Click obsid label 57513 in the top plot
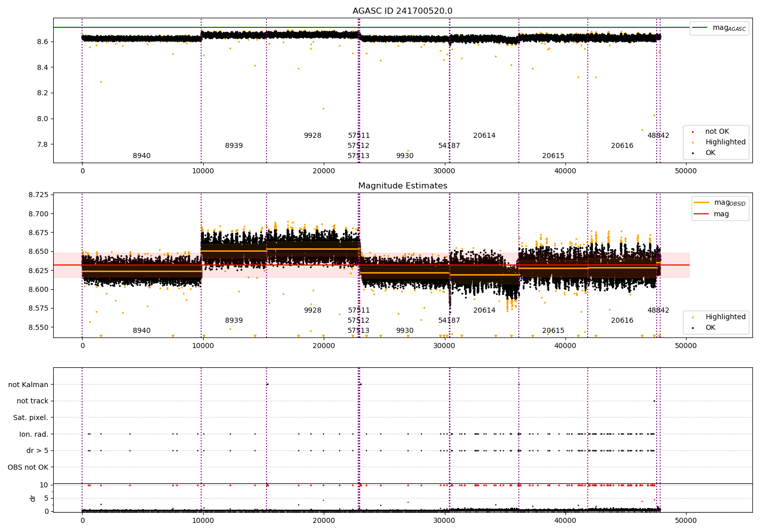Screen dimensions: 760x532 (359, 156)
